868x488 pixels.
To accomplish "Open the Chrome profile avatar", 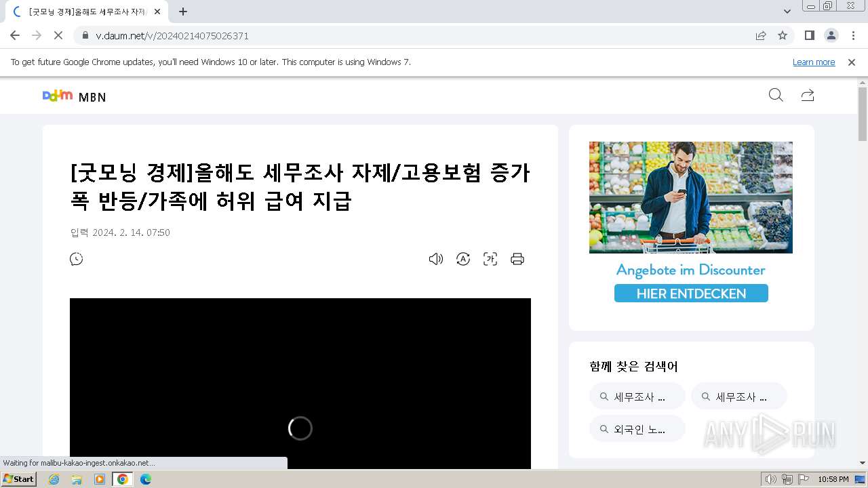I will pos(831,35).
